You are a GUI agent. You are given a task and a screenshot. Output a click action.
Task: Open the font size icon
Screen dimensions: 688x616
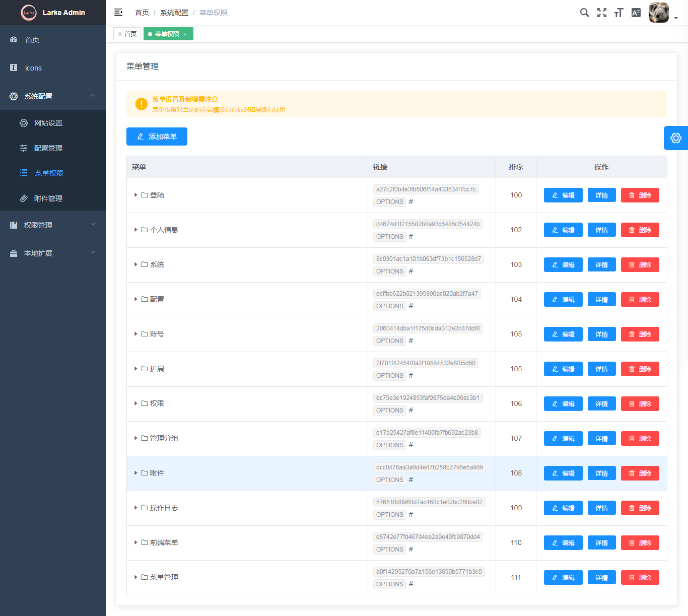[x=619, y=13]
